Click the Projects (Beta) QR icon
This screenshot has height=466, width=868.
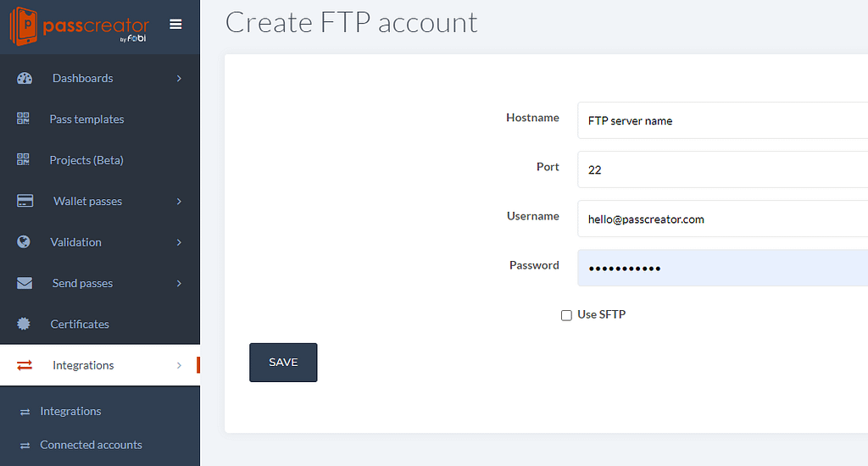(x=23, y=159)
